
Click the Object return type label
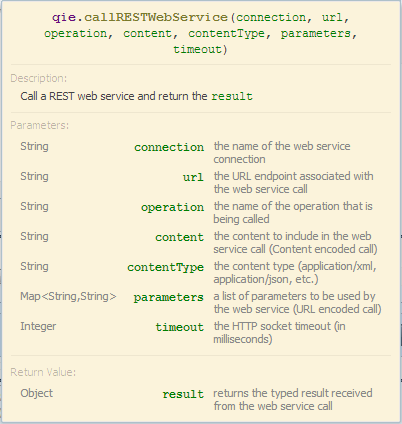tap(36, 393)
